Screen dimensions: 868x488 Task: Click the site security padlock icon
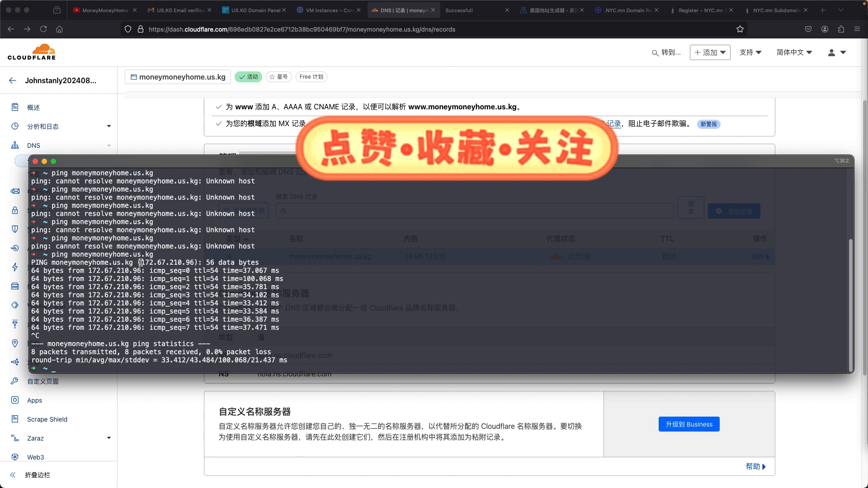[140, 29]
